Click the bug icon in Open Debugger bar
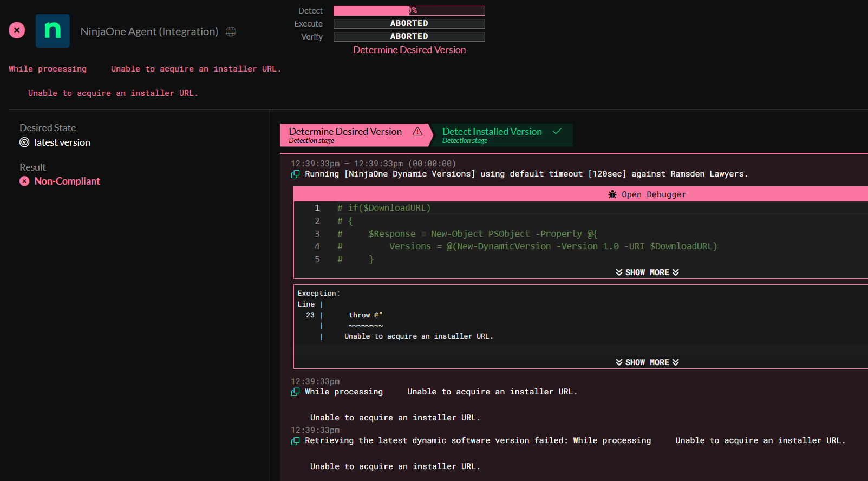 (x=612, y=194)
